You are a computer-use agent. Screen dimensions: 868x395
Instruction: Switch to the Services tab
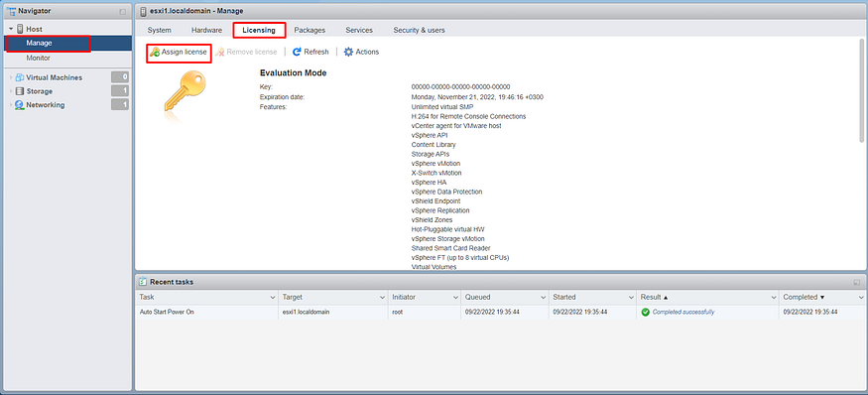(359, 30)
